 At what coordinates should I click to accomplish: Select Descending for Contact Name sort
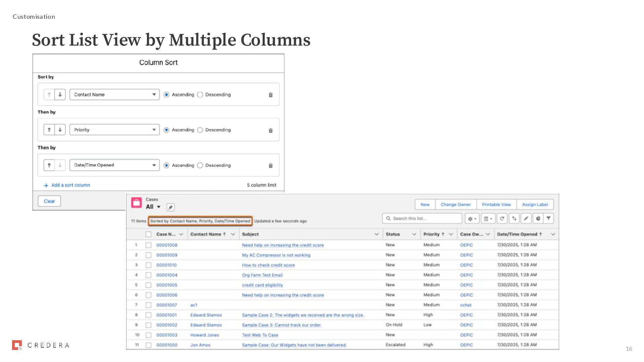point(200,95)
